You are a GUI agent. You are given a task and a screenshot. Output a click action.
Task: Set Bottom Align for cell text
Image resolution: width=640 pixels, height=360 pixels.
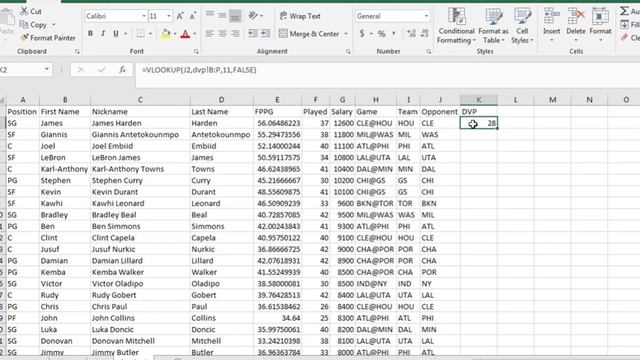click(235, 16)
